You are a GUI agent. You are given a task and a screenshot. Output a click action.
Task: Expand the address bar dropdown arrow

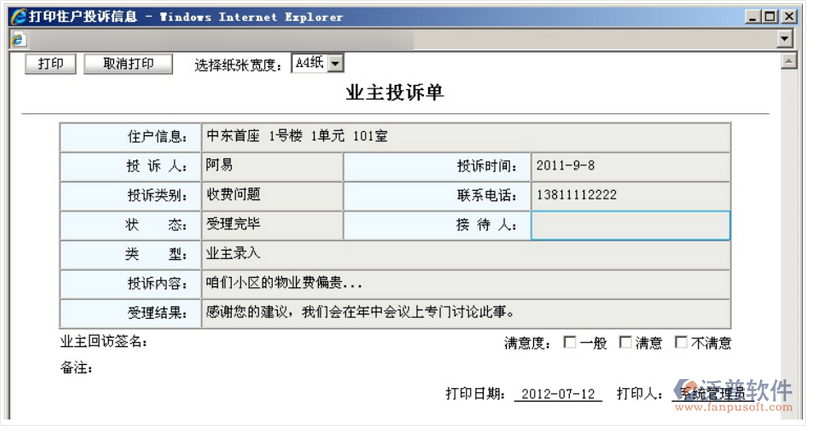(x=784, y=39)
